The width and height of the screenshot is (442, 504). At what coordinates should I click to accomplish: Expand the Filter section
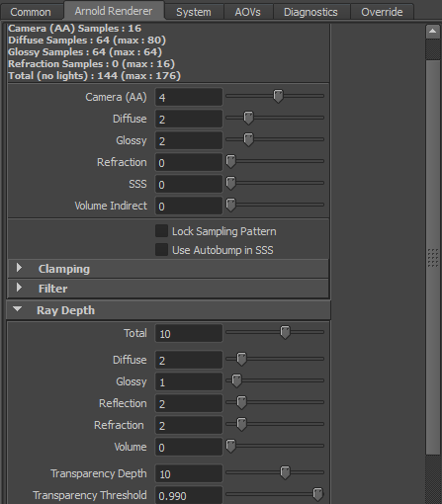(x=168, y=289)
